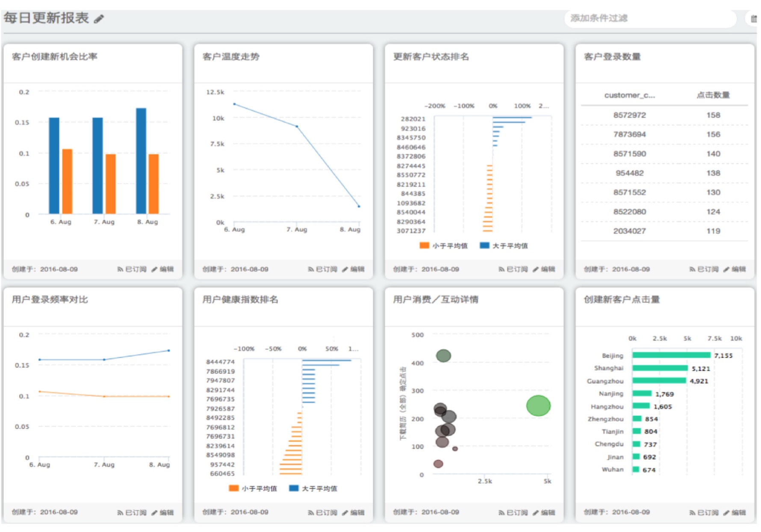Click the 7. Aug point on 客户温度走势 line
Image resolution: width=761 pixels, height=532 pixels.
tap(297, 127)
